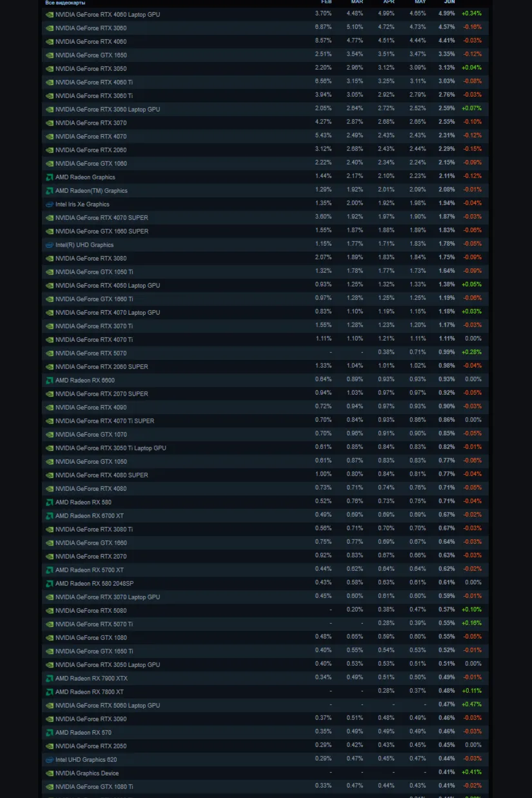Click the -0.16% change in the RTX 3060 row
The height and width of the screenshot is (798, 532).
pos(472,27)
